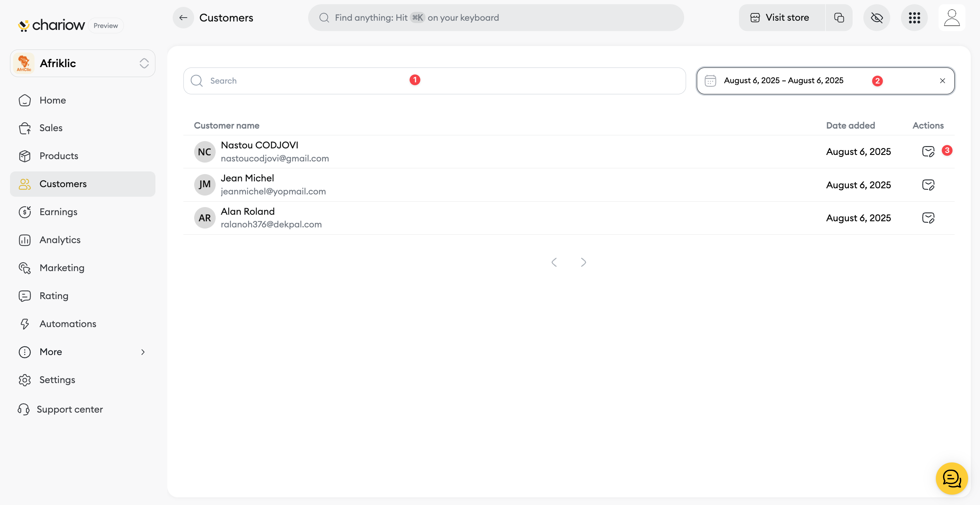Open Analytics in the sidebar
Screen dimensions: 980x505
point(60,240)
